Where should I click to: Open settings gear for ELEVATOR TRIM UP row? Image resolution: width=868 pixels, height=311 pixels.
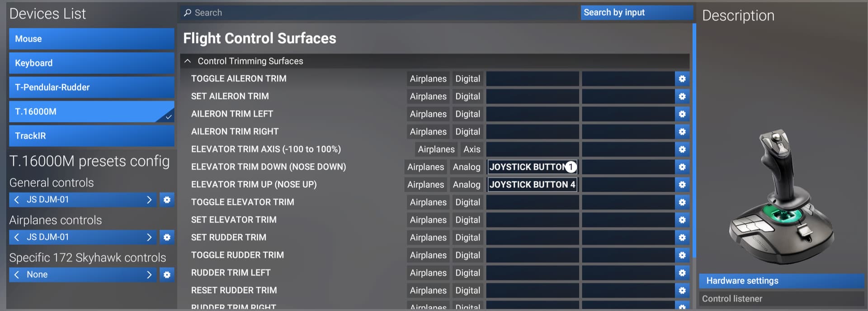(x=682, y=185)
